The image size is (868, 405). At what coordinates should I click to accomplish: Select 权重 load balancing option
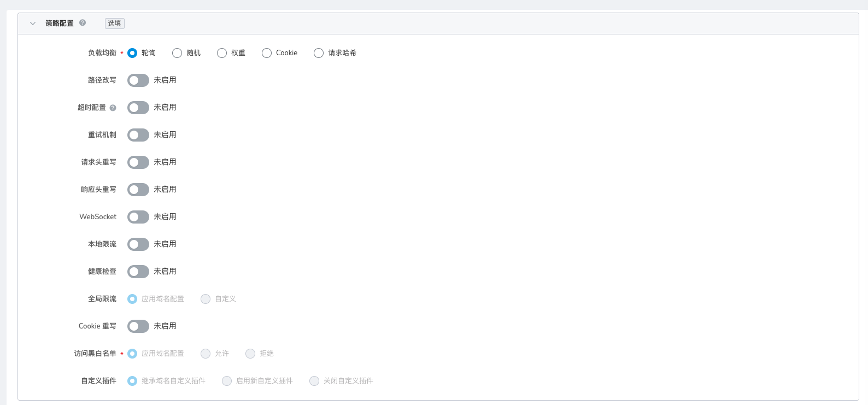tap(222, 53)
